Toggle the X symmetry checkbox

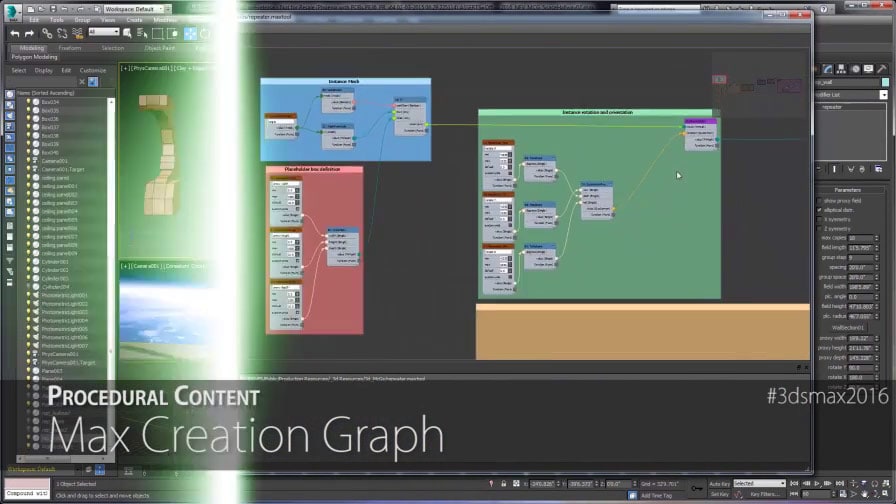[x=819, y=219]
